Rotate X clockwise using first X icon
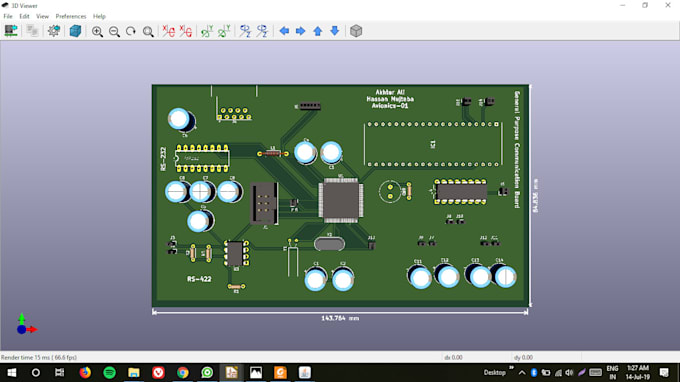The image size is (680, 382). pyautogui.click(x=168, y=31)
